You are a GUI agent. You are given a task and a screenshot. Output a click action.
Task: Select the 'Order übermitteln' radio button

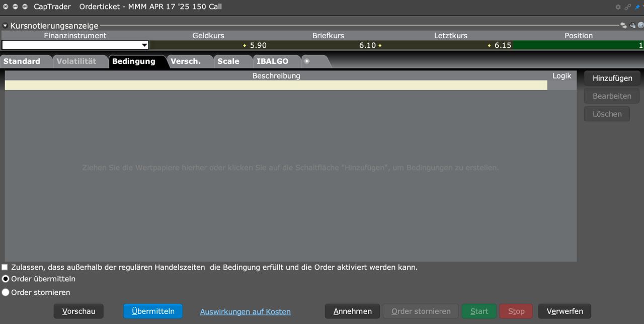[x=6, y=279]
